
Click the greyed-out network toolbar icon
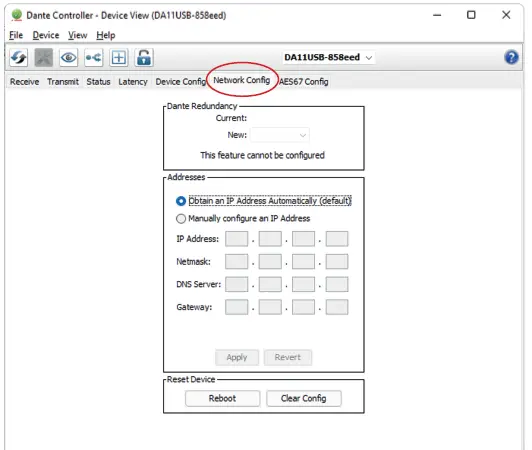pyautogui.click(x=44, y=57)
